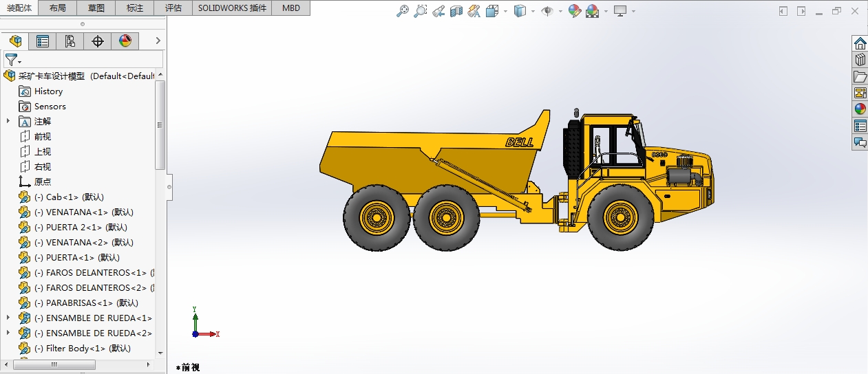Image resolution: width=868 pixels, height=374 pixels.
Task: Select the 标注 ribbon tab
Action: [x=135, y=8]
